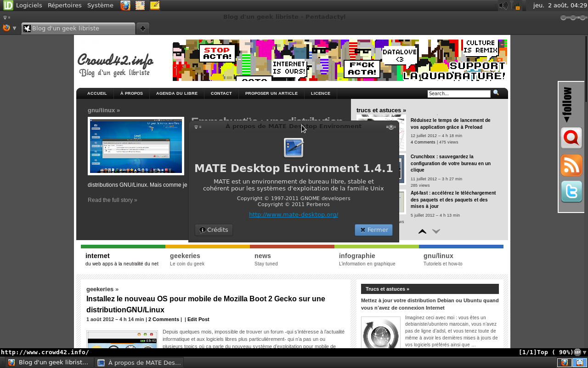Click the Crédits button
The height and width of the screenshot is (368, 588).
tap(214, 230)
